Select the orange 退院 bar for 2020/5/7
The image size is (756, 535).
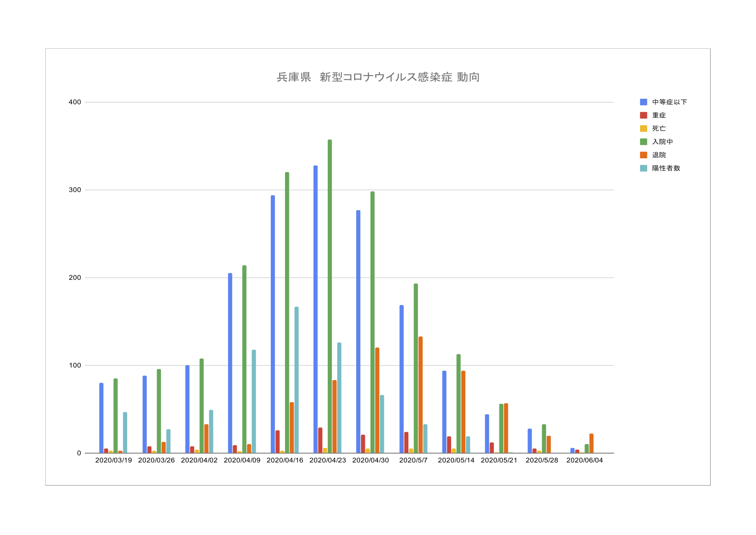coord(420,395)
